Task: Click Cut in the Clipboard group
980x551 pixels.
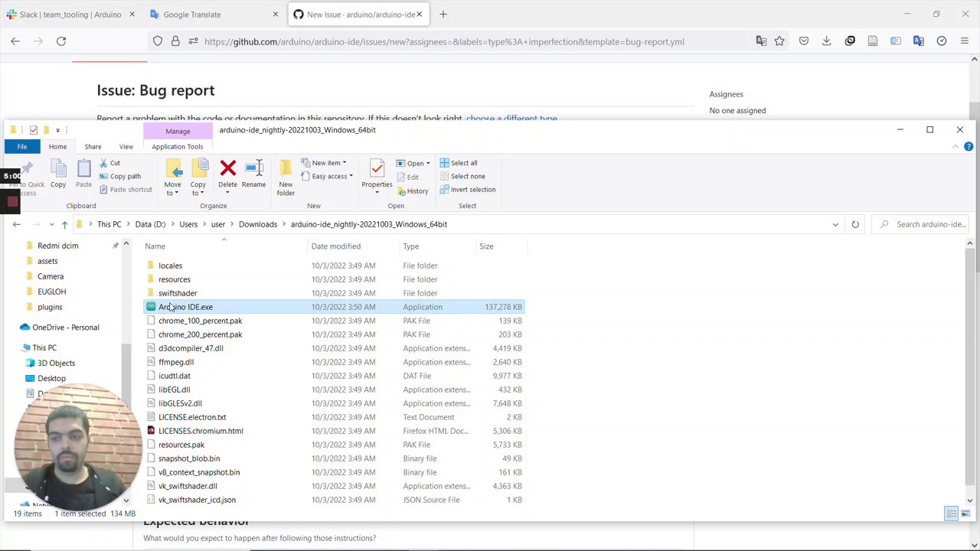Action: click(x=109, y=163)
